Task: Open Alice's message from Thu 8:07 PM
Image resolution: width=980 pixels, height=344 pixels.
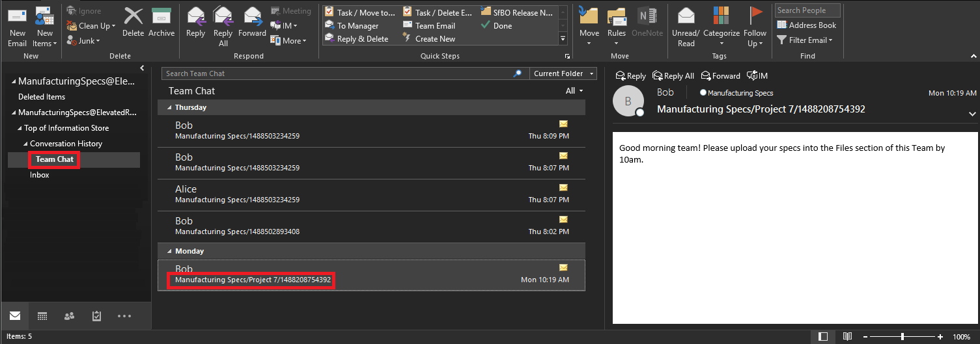Action: pos(371,194)
